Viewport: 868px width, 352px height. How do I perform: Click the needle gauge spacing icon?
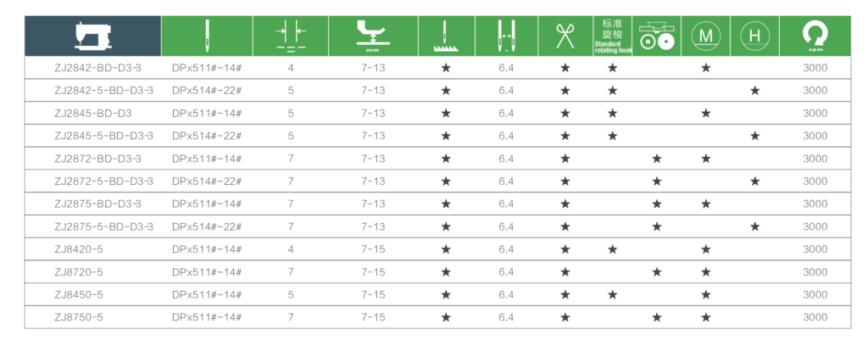291,36
